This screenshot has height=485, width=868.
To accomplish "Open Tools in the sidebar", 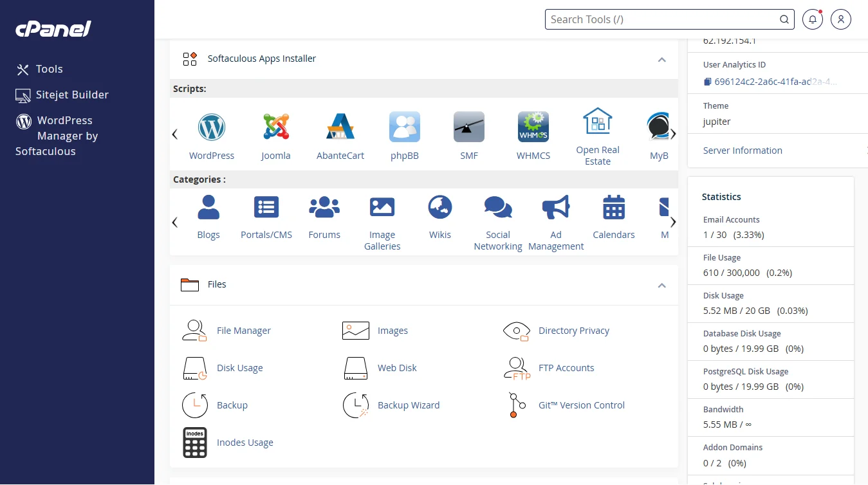I will coord(39,69).
